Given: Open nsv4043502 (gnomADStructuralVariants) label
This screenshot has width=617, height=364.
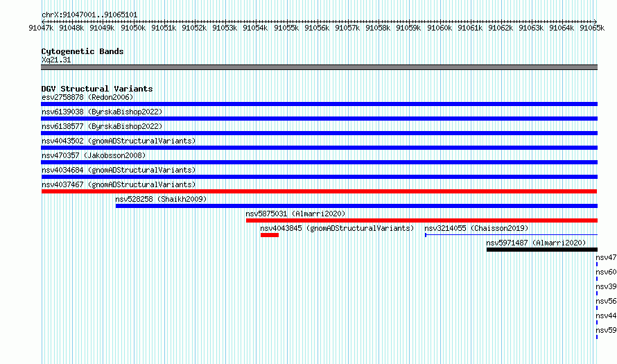Looking at the screenshot, I should coord(119,141).
